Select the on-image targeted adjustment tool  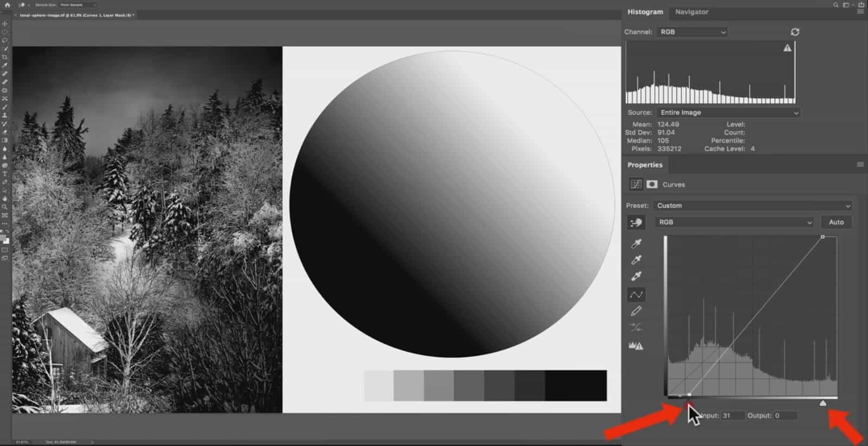click(636, 222)
